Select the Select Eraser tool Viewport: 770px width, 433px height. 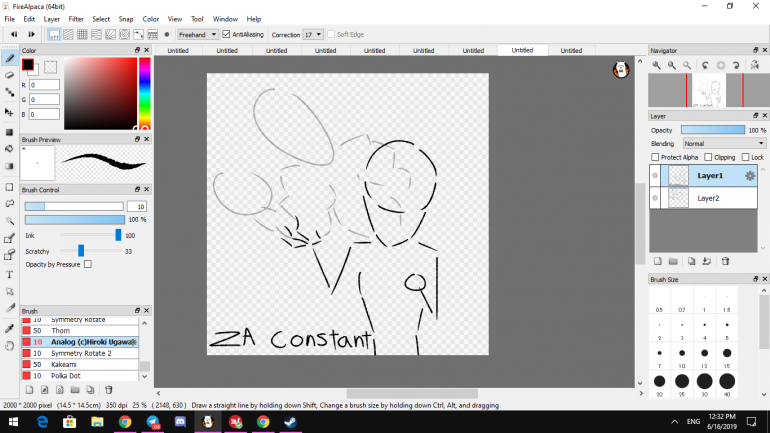point(9,254)
